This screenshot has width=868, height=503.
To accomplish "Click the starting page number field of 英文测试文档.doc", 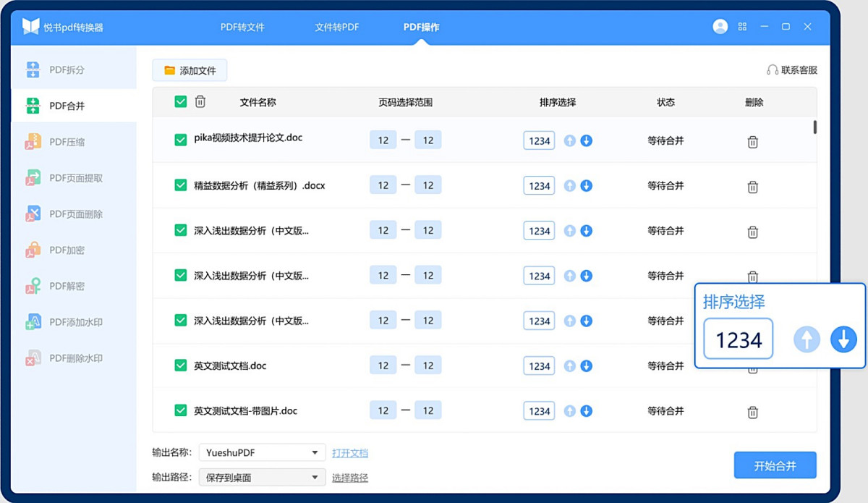I will point(383,365).
